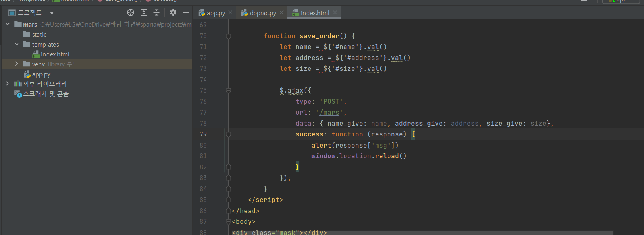Expand the venv library root folder
Viewport: 644px width, 235px height.
coord(16,64)
